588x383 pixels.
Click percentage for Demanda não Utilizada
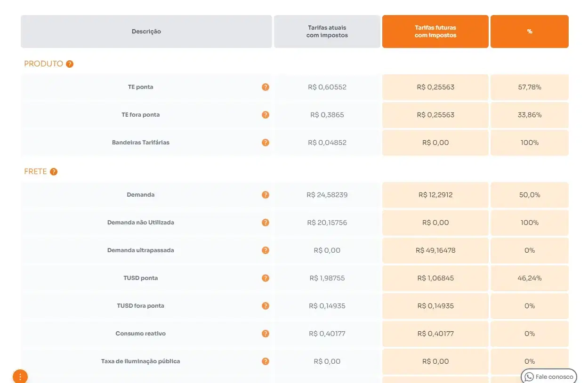click(530, 223)
